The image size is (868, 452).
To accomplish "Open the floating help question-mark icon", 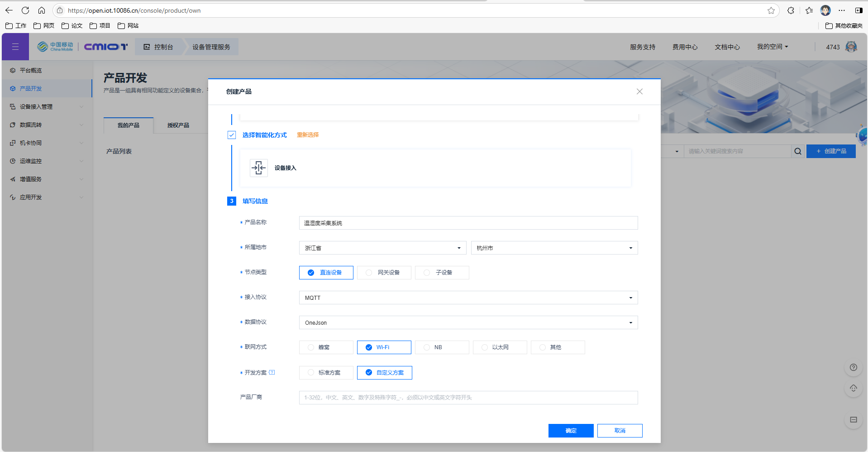I will pyautogui.click(x=853, y=367).
